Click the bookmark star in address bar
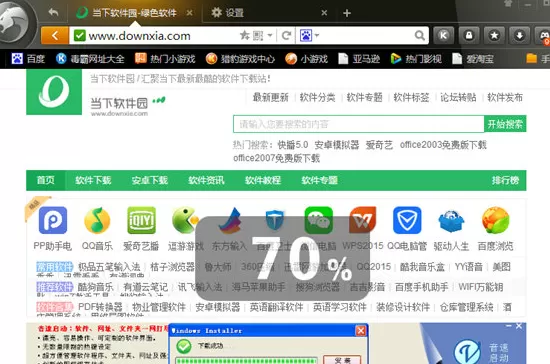 244,35
